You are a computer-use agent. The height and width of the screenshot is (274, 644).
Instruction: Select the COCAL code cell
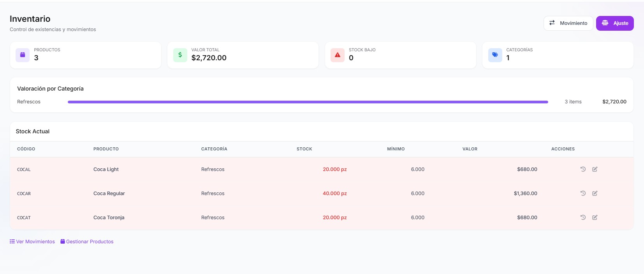24,169
